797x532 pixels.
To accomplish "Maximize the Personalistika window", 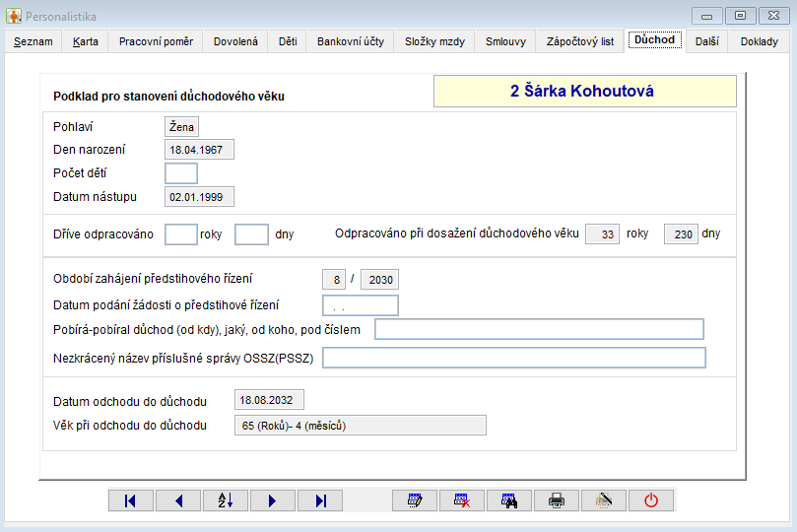I will click(740, 16).
